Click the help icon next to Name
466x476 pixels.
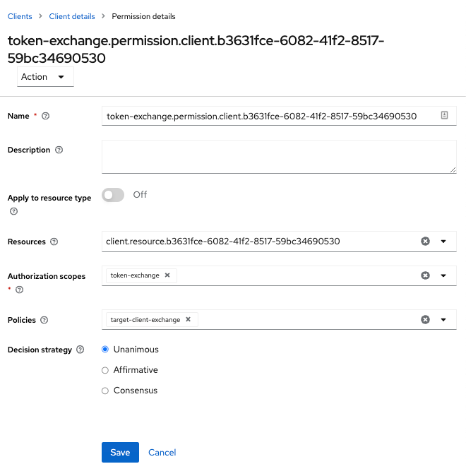pos(46,116)
